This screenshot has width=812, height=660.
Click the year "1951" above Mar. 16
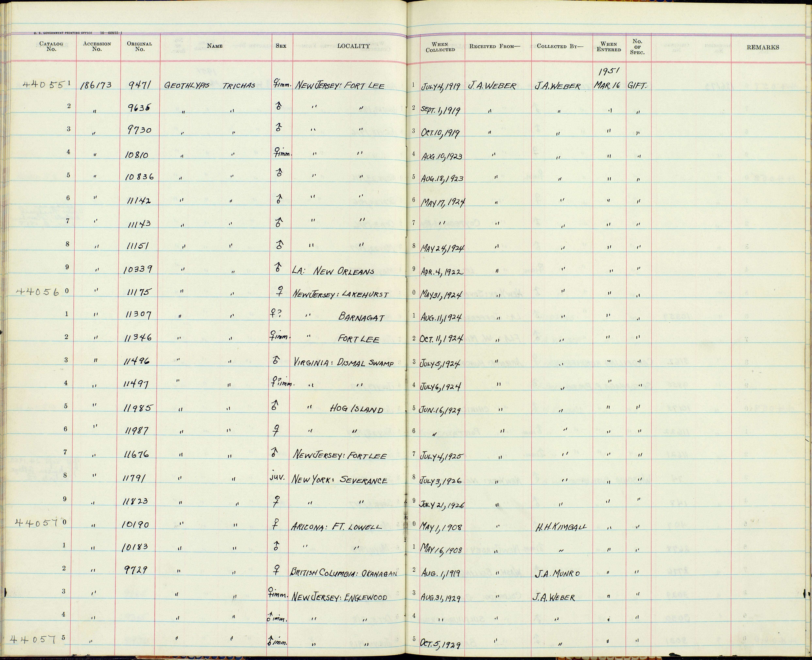point(609,71)
